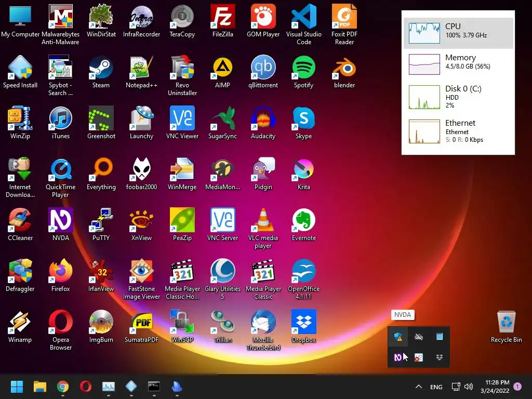Click the blue square tray overflow icon
This screenshot has width=532, height=399.
(x=440, y=337)
